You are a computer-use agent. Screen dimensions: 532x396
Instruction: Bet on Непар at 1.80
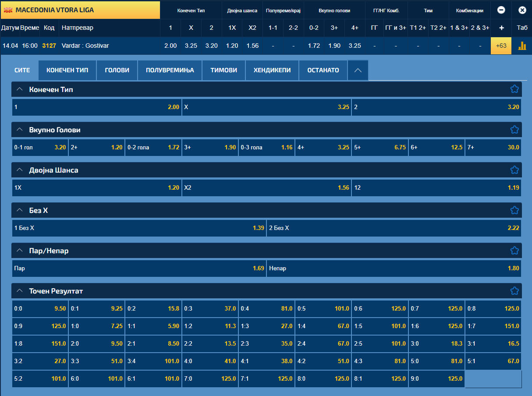tap(394, 268)
